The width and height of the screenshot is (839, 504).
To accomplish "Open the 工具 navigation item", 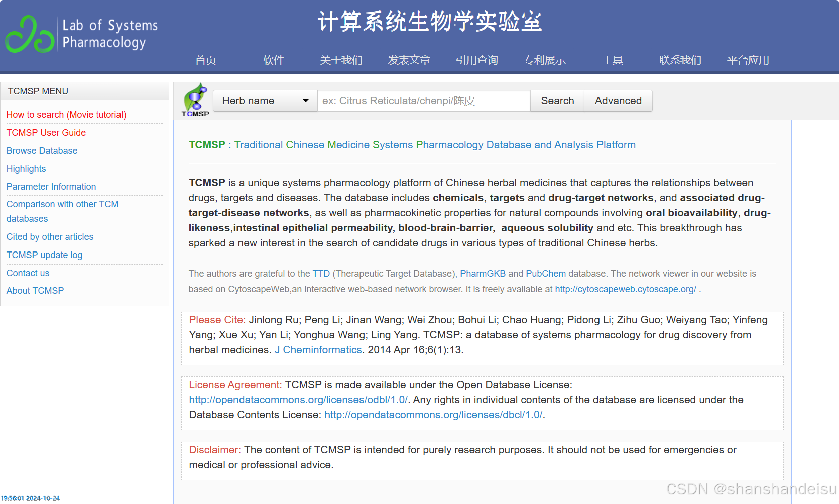I will pyautogui.click(x=613, y=60).
